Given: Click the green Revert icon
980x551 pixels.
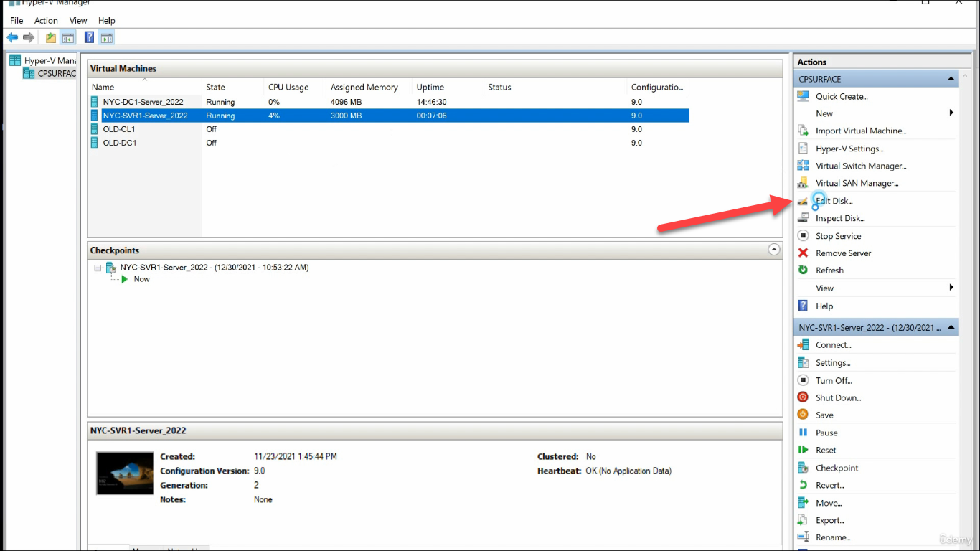Looking at the screenshot, I should (804, 485).
